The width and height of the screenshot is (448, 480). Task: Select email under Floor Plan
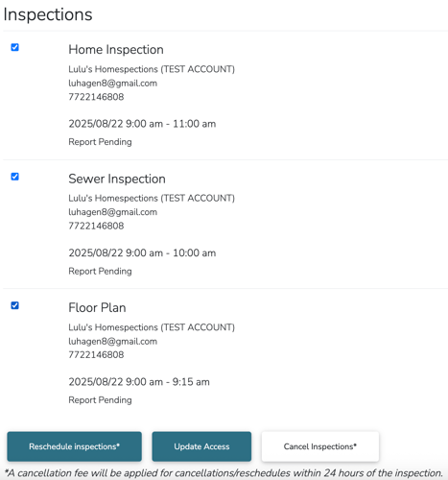click(x=113, y=341)
